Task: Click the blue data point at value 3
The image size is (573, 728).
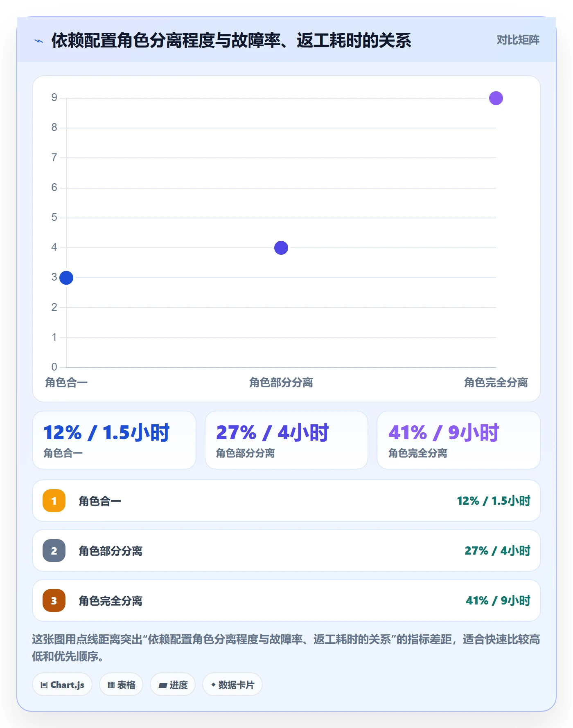Action: point(66,278)
